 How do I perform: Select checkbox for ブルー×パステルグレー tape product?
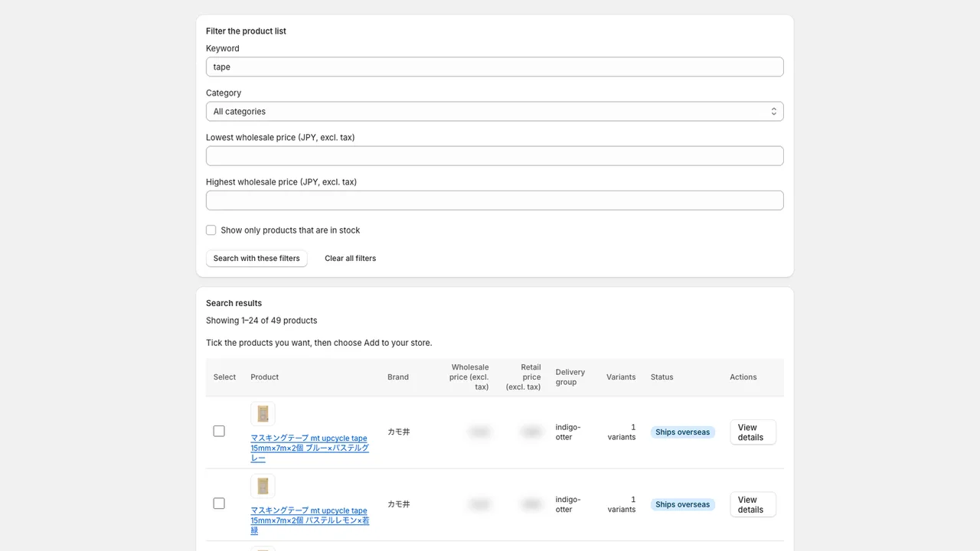(x=219, y=431)
